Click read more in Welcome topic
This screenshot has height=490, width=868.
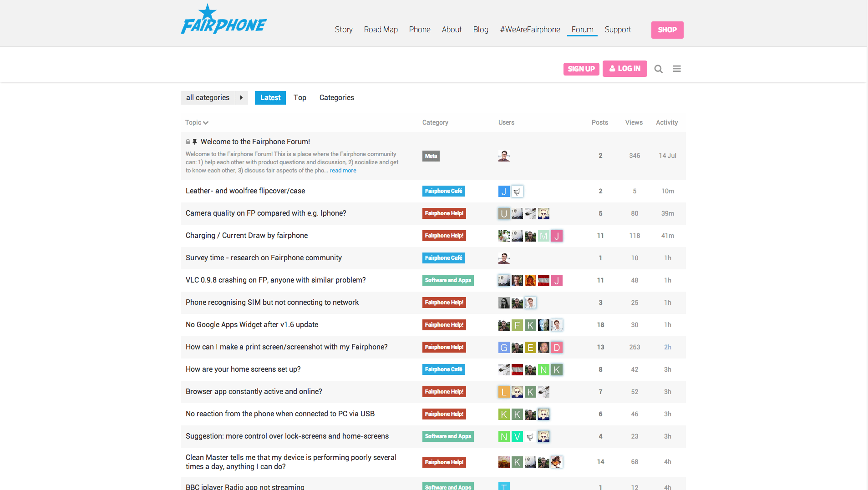[x=343, y=171]
